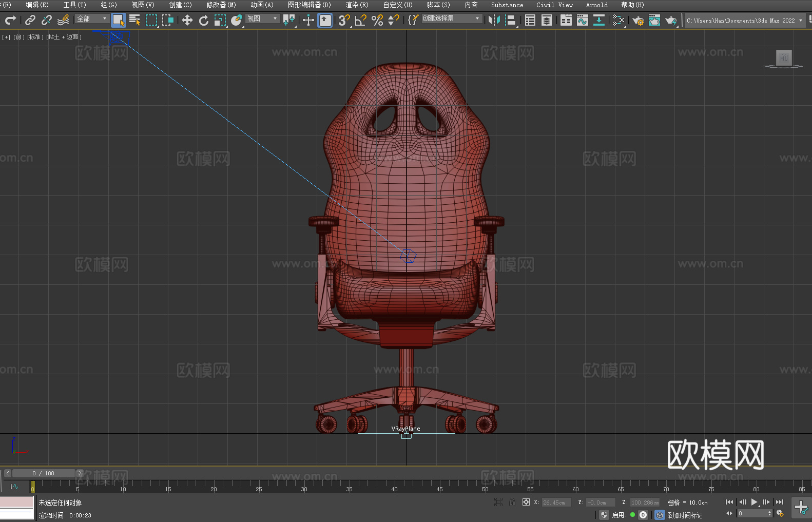Open the Scene Explorer toggle icon

point(530,20)
